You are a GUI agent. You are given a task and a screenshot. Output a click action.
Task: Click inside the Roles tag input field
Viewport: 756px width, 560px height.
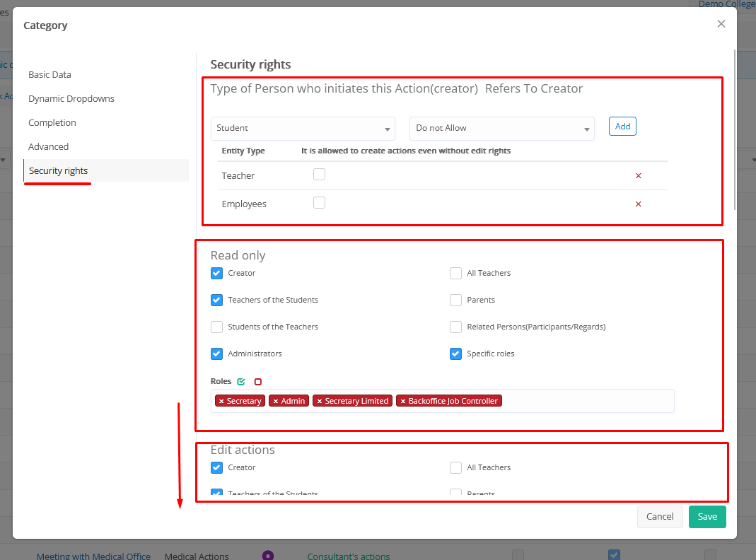(x=587, y=401)
